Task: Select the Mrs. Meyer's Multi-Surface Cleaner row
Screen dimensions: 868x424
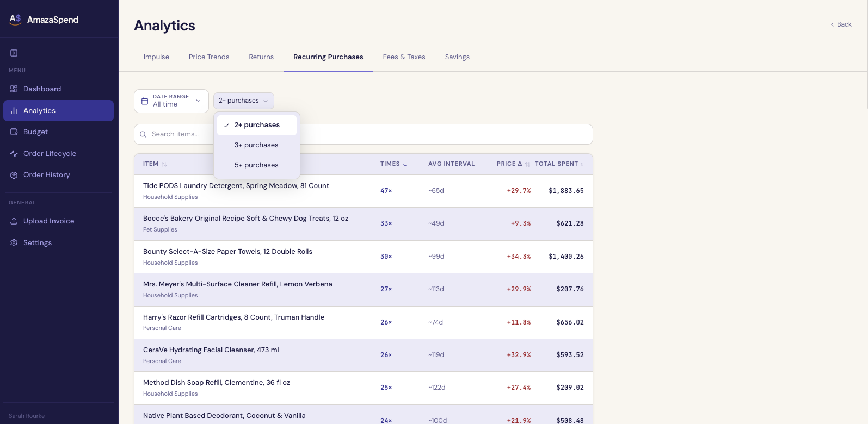Action: [x=364, y=290]
